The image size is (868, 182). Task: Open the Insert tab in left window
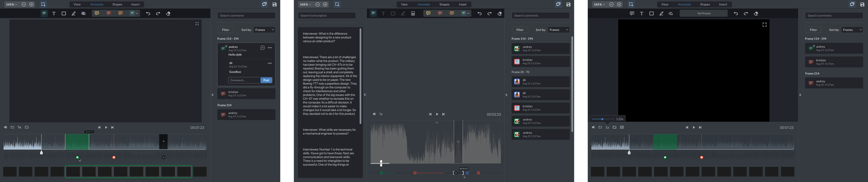pos(135,5)
